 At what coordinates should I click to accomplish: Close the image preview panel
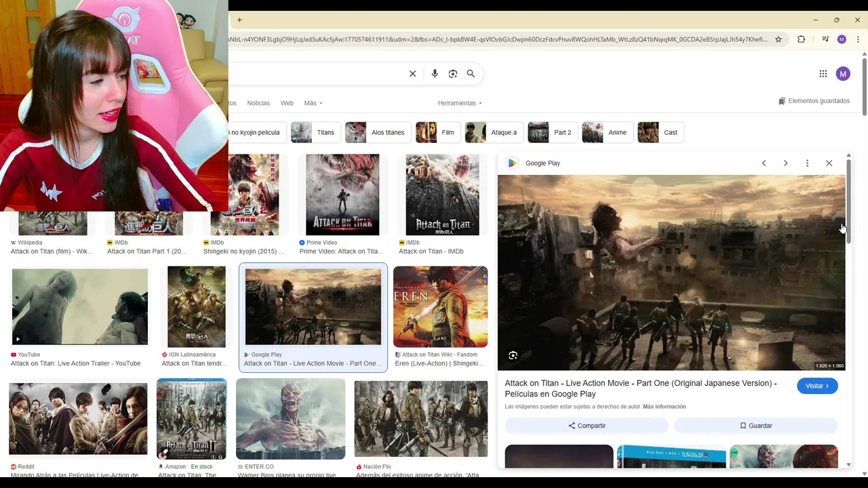829,163
